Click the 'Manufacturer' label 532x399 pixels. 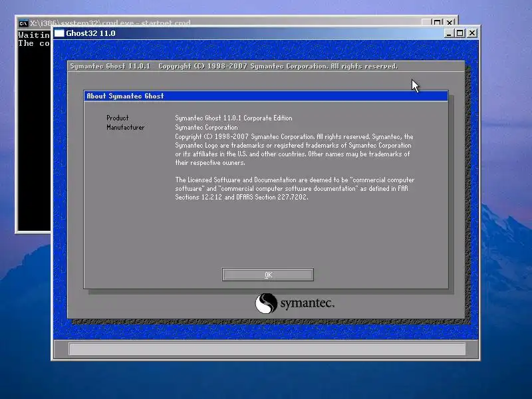[125, 128]
